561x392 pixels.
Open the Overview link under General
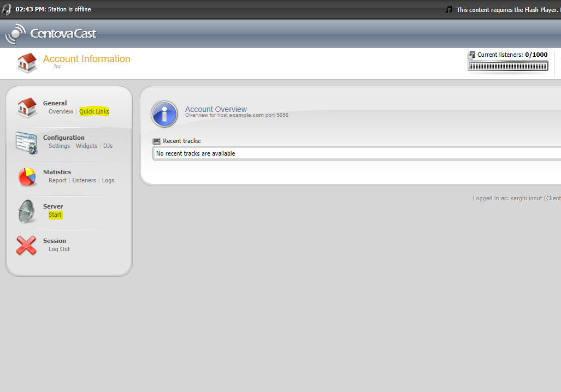pos(61,111)
